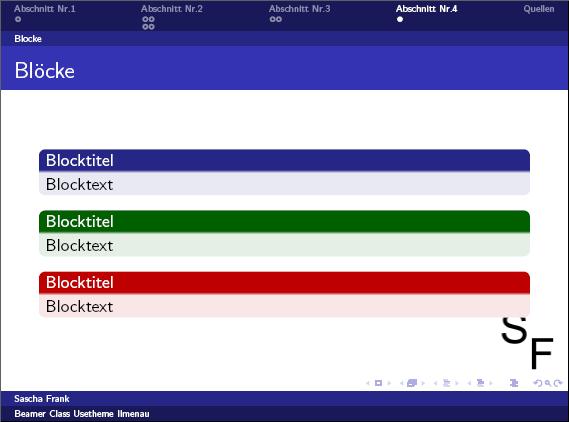Viewport: 569px width, 422px height.
Task: Click the section navigation icon
Action: click(x=480, y=383)
